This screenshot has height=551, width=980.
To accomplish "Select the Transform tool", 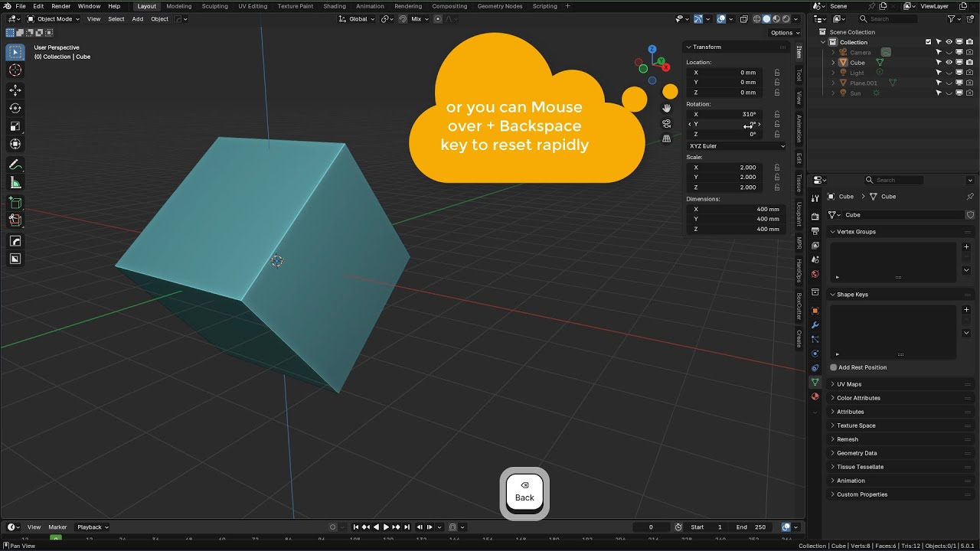I will [x=15, y=144].
